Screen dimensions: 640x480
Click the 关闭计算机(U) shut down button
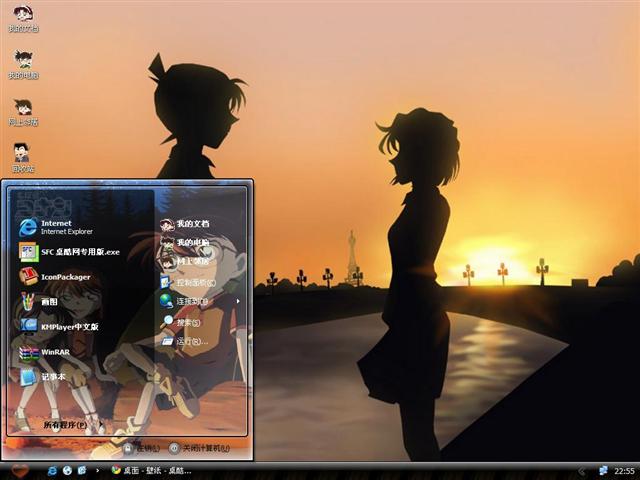199,448
